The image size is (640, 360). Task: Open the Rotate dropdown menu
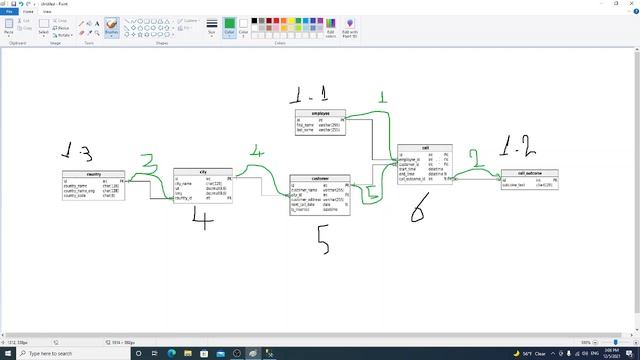point(62,35)
